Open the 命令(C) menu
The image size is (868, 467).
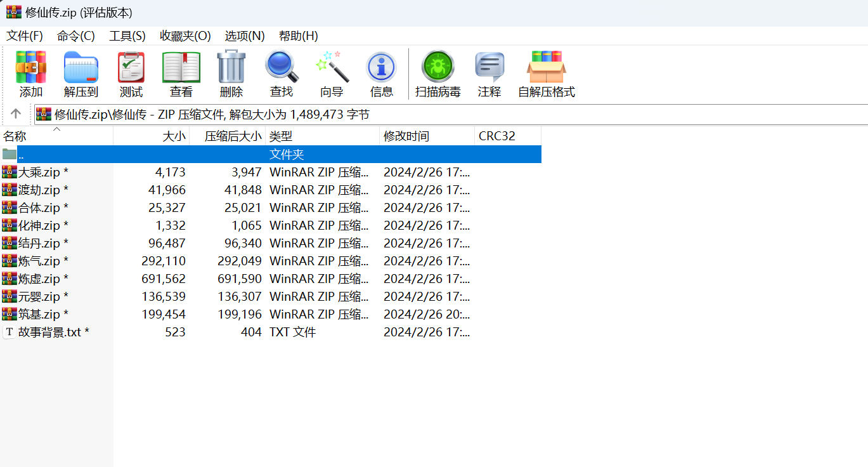tap(76, 36)
